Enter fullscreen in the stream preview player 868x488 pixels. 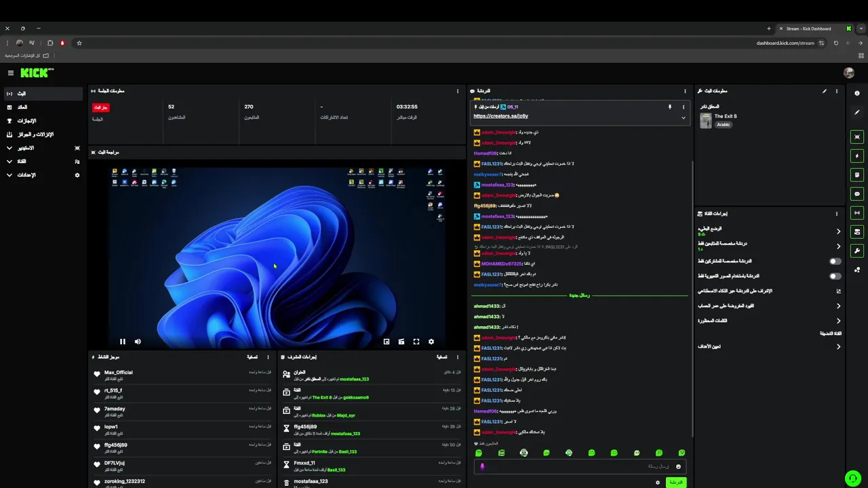point(416,342)
